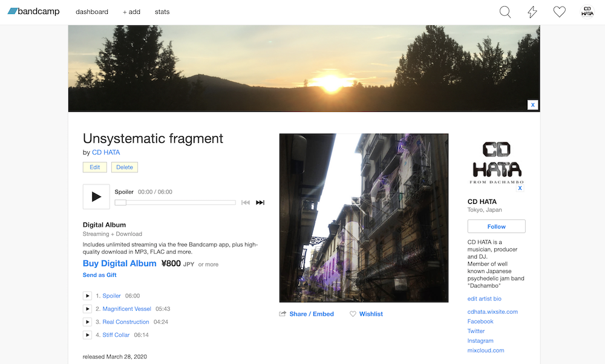605x364 pixels.
Task: Click the heart icon beside Wishlist
Action: coord(353,314)
